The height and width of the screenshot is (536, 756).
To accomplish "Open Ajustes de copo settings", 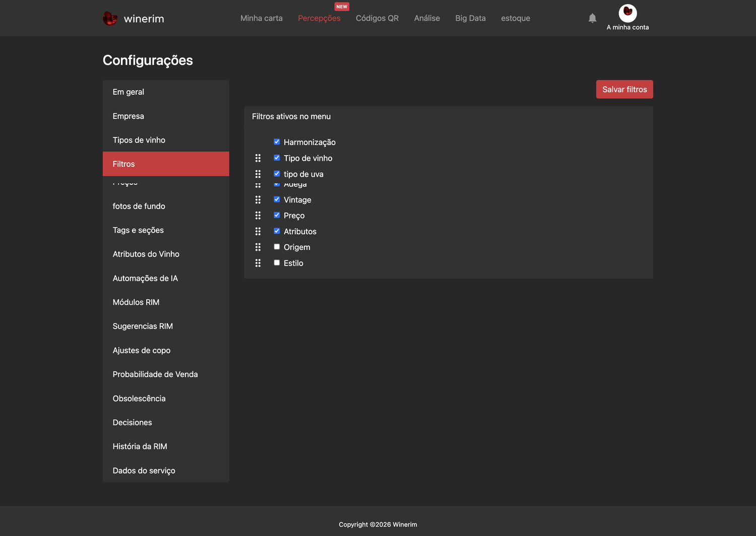I will click(166, 350).
